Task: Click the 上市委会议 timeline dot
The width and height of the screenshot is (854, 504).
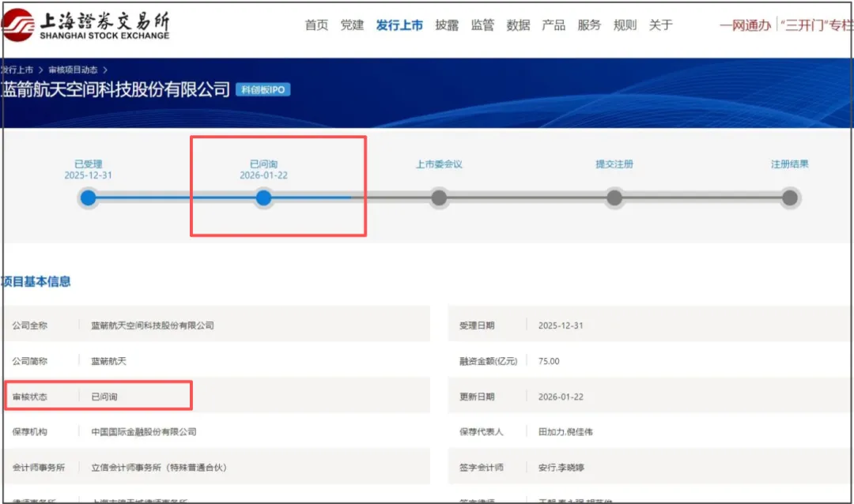Action: tap(439, 197)
